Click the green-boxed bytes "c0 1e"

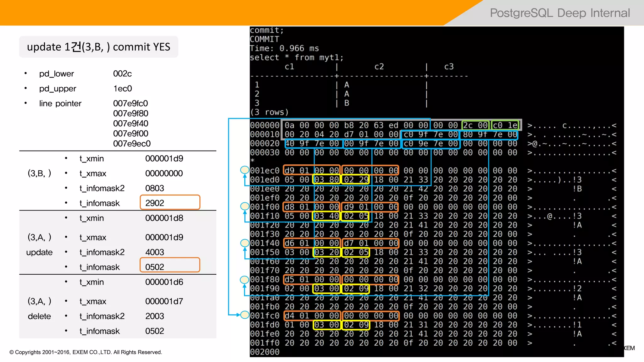click(505, 125)
